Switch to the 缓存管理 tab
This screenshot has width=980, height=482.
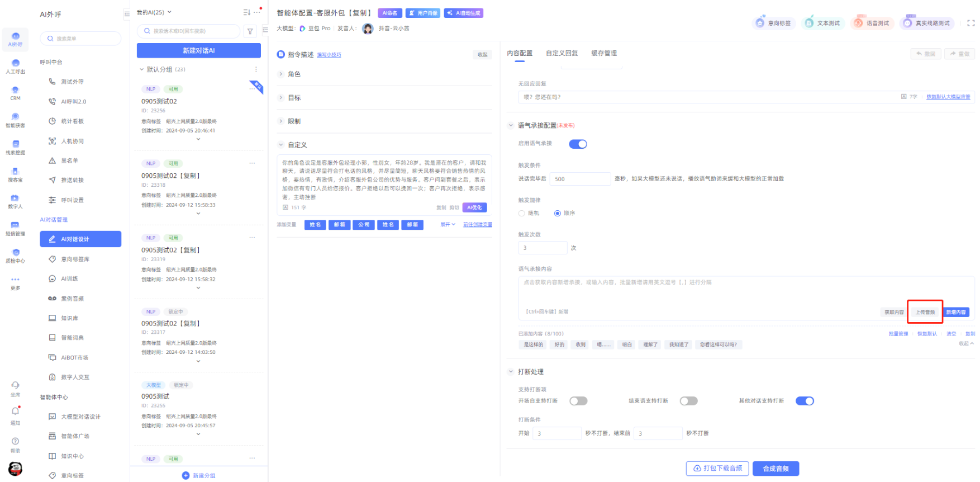point(604,53)
